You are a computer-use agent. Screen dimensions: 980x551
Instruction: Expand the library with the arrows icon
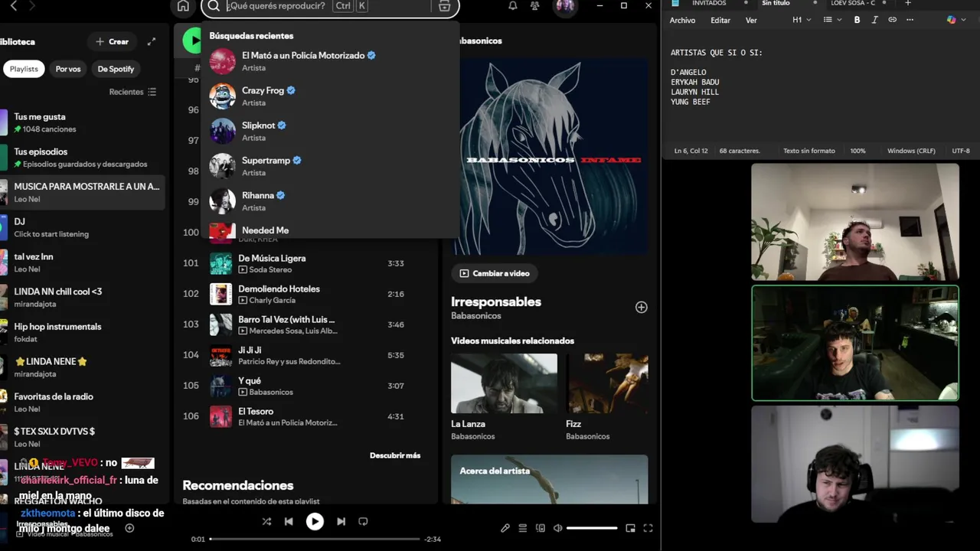click(x=152, y=41)
